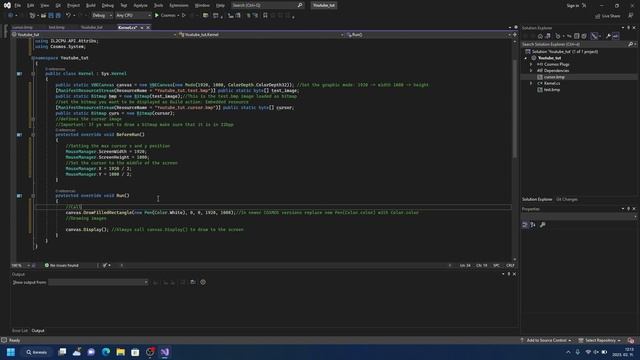Image resolution: width=640 pixels, height=360 pixels.
Task: Expand the Dependencies node
Action: [x=531, y=71]
